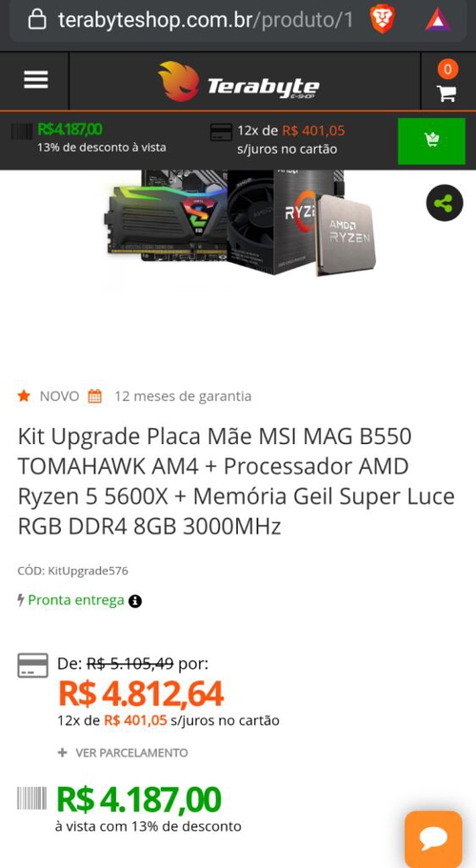This screenshot has width=476, height=868.
Task: Tap the share product icon
Action: (x=445, y=203)
